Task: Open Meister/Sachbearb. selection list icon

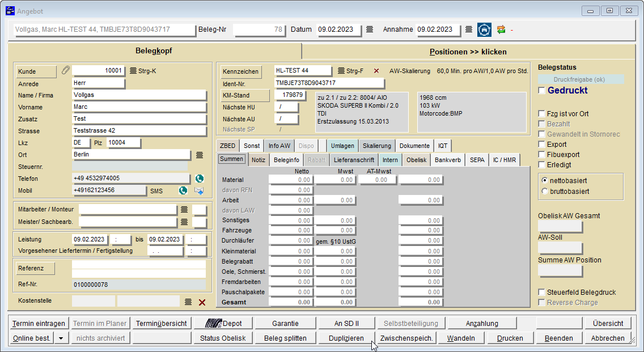Action: coord(184,222)
